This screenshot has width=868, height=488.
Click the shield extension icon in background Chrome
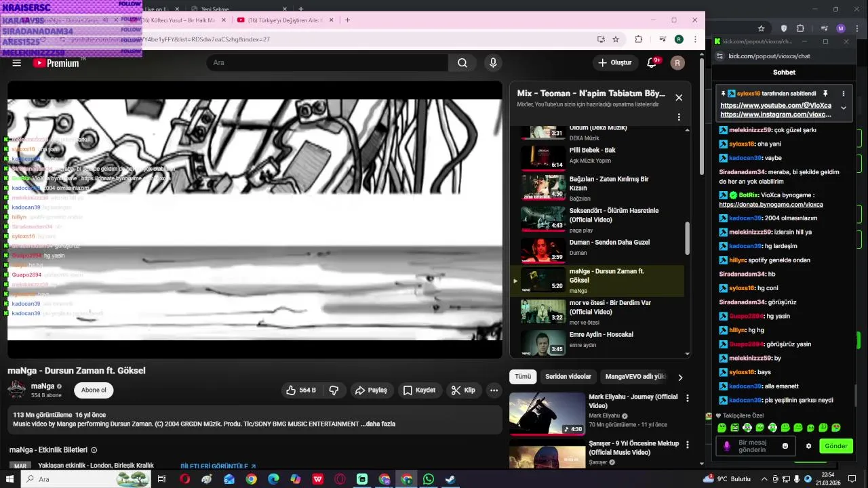[x=785, y=28]
